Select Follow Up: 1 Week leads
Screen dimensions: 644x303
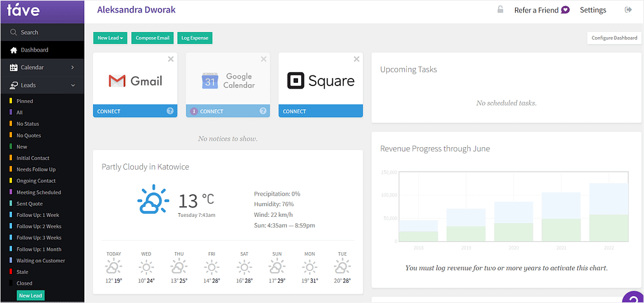coord(39,215)
